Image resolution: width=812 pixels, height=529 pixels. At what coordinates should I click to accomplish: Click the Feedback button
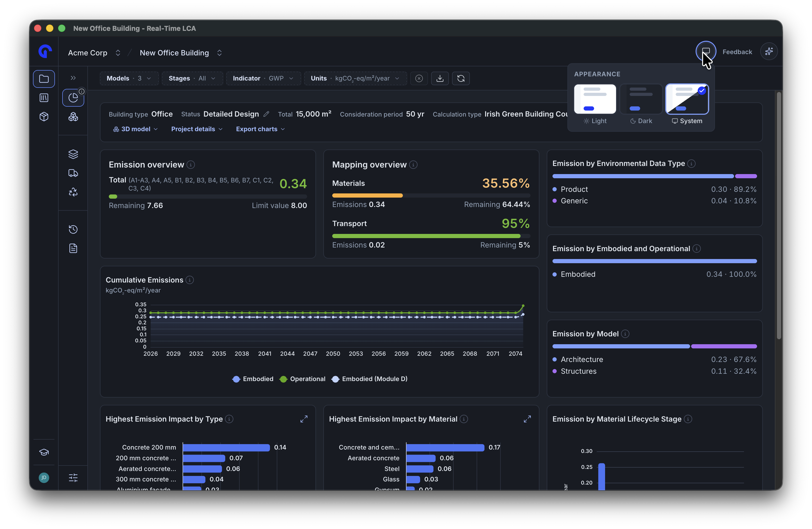coord(737,52)
